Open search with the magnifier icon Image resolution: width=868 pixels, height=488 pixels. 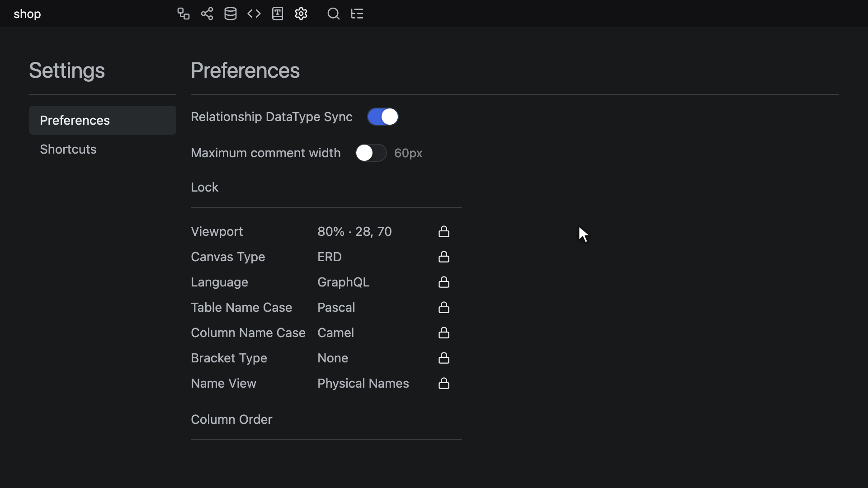click(x=334, y=14)
